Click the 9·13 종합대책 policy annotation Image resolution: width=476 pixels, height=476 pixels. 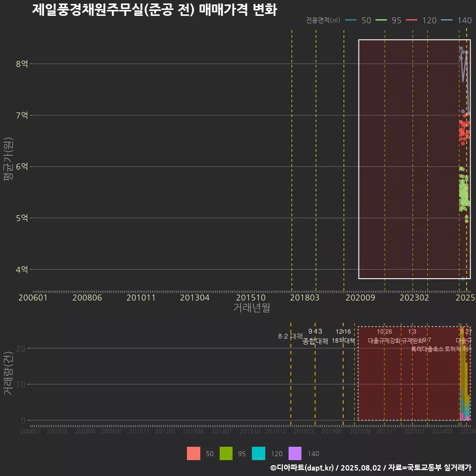coord(315,336)
